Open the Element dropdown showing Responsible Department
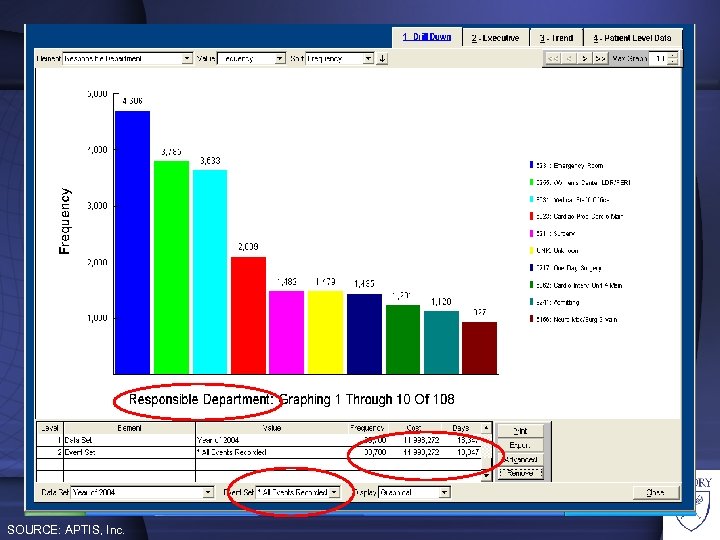The height and width of the screenshot is (540, 720). (127, 58)
